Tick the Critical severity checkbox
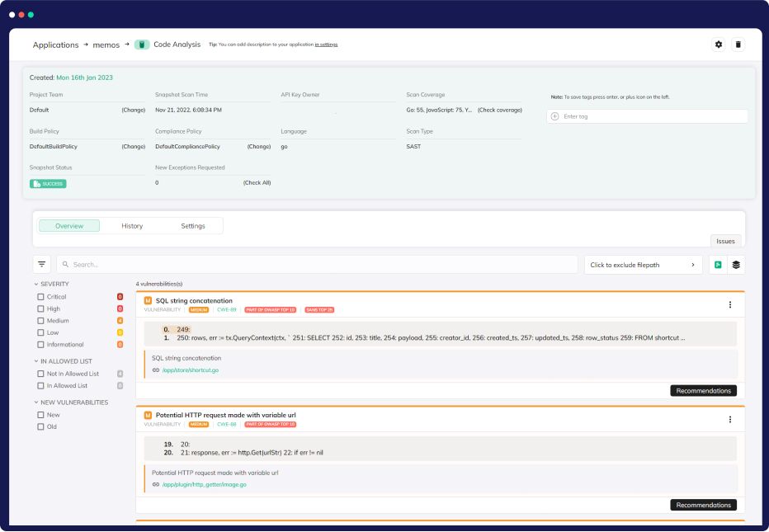This screenshot has height=532, width=769. tap(40, 297)
